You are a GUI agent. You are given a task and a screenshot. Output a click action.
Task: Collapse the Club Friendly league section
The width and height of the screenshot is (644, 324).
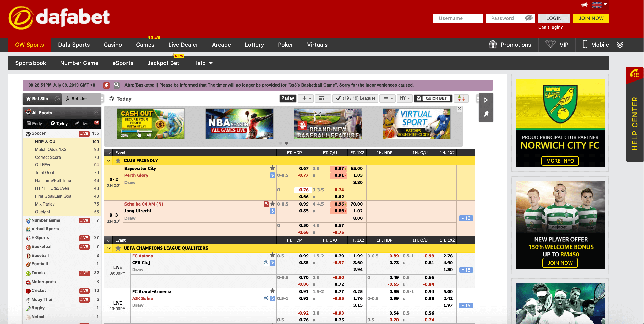[109, 160]
